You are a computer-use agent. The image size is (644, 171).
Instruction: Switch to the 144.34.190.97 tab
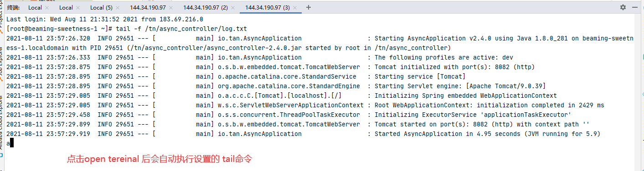click(x=147, y=7)
